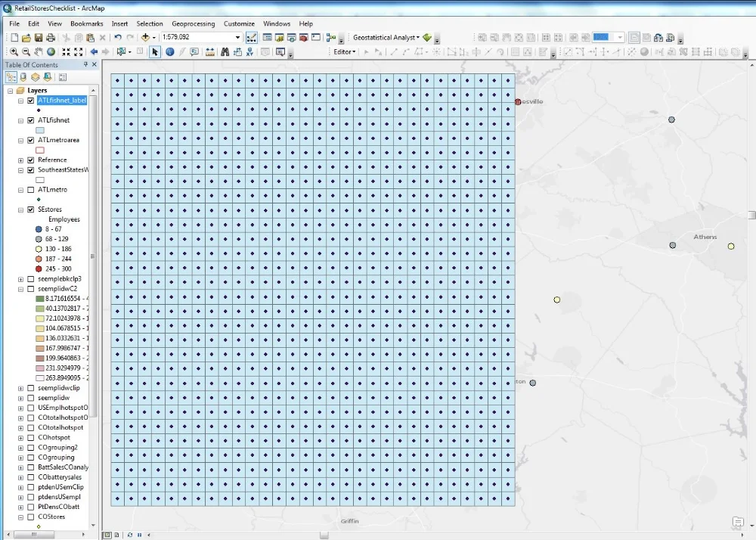Toggle ATLmetroarea layer visibility

[x=31, y=141]
